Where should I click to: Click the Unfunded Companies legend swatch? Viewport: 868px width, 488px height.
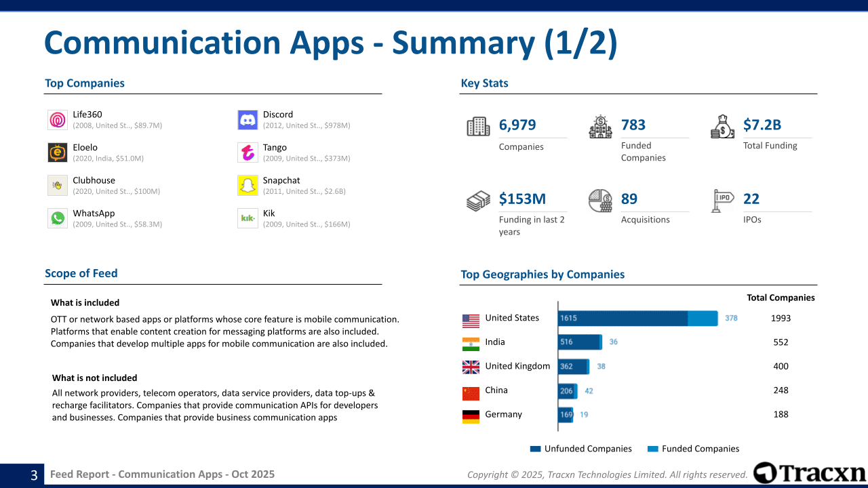coord(535,449)
